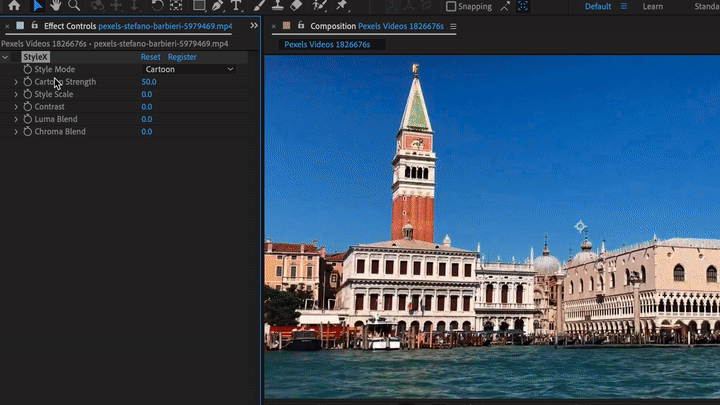
Task: Click the Luma Blend value 0.0
Action: coord(146,119)
